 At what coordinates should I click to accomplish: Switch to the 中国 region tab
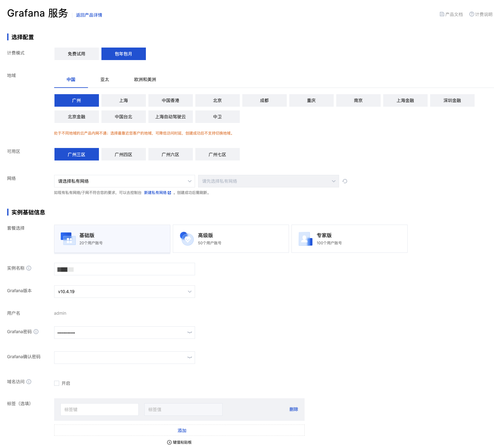coord(71,79)
